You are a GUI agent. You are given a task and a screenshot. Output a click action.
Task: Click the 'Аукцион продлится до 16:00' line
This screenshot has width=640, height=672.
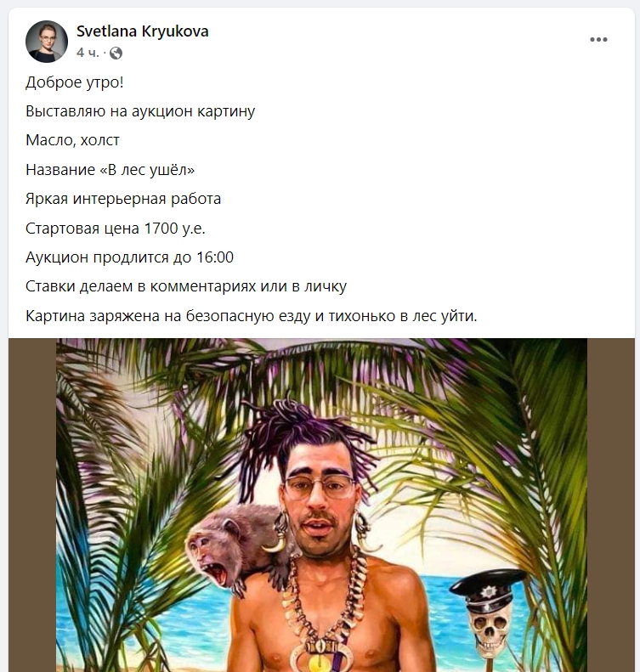[x=129, y=257]
